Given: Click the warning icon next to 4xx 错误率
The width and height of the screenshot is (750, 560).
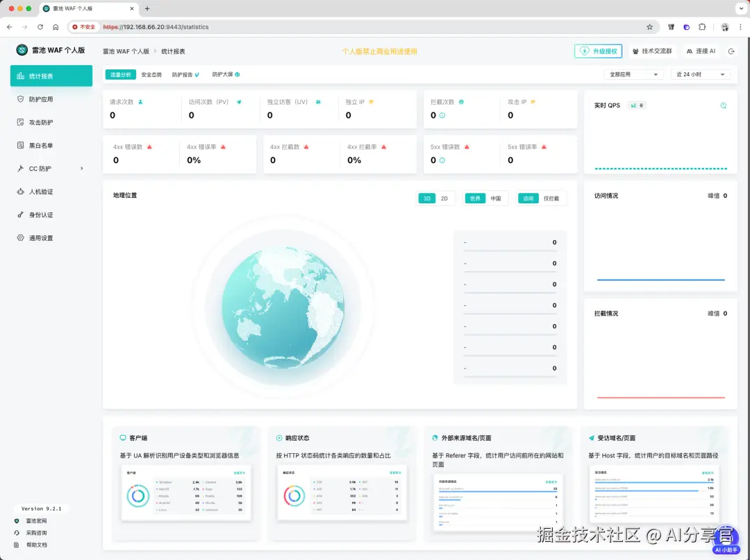Looking at the screenshot, I should (x=223, y=146).
